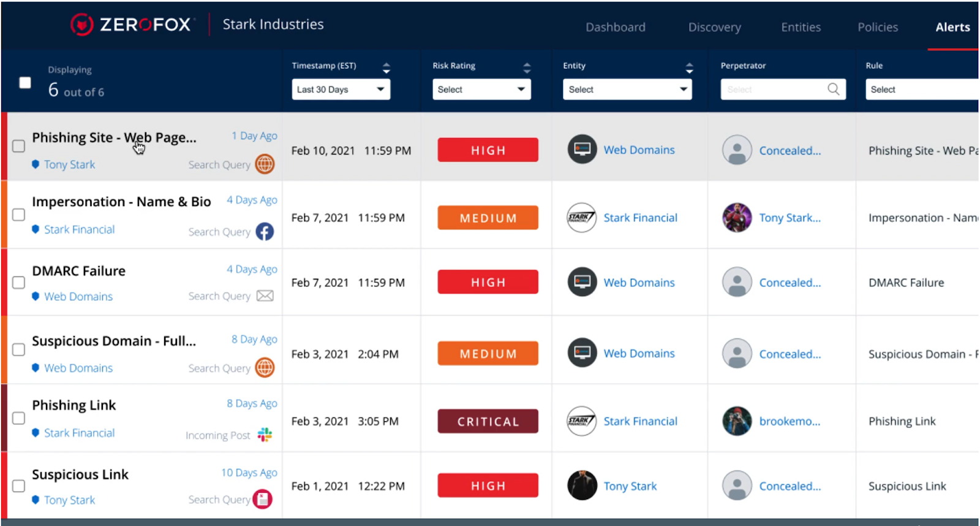Check the Suspicious Link alert

click(19, 486)
